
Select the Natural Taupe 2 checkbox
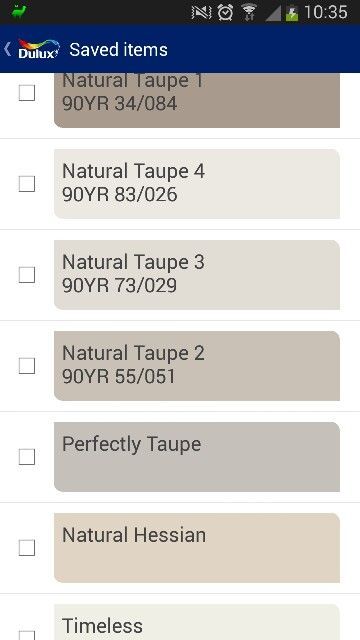pyautogui.click(x=27, y=366)
